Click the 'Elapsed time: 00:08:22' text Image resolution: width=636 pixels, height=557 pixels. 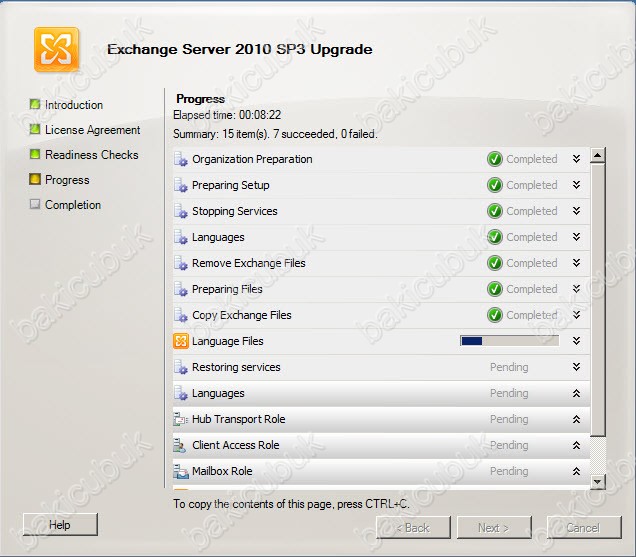click(x=227, y=115)
